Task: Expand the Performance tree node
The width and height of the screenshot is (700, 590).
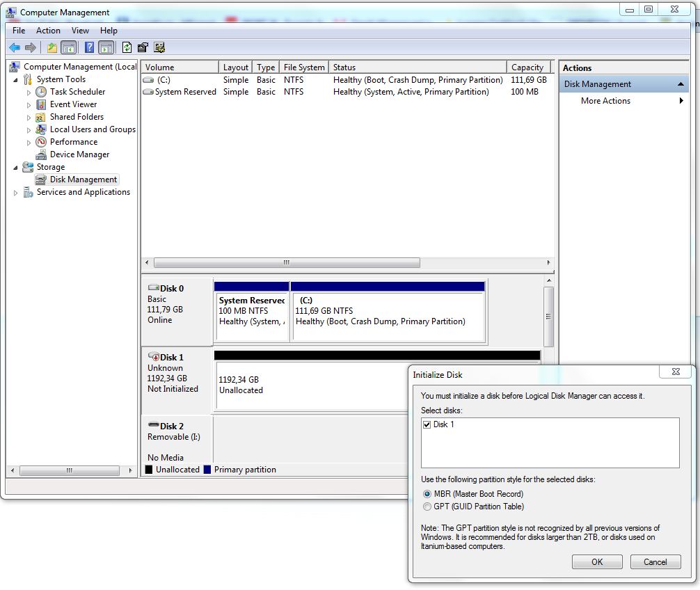Action: 29,143
